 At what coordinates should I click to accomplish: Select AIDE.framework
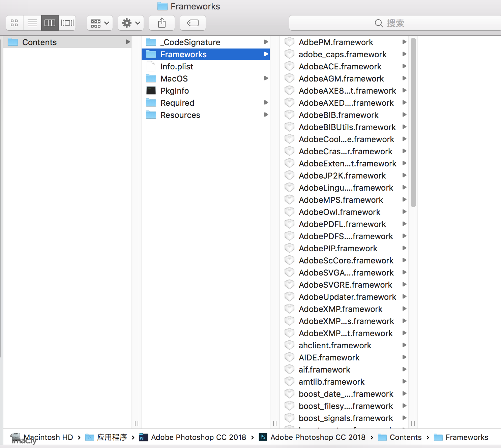tap(344, 357)
